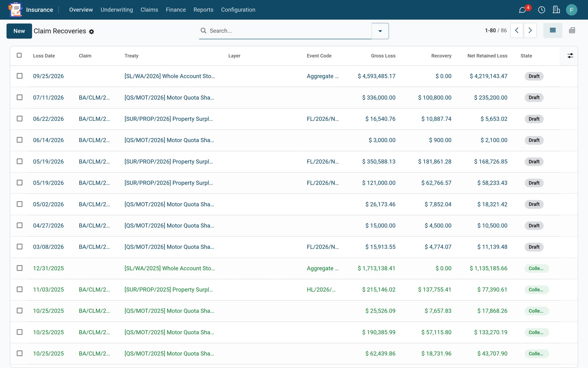The width and height of the screenshot is (588, 368).
Task: Open the user avatar menu
Action: (x=571, y=10)
